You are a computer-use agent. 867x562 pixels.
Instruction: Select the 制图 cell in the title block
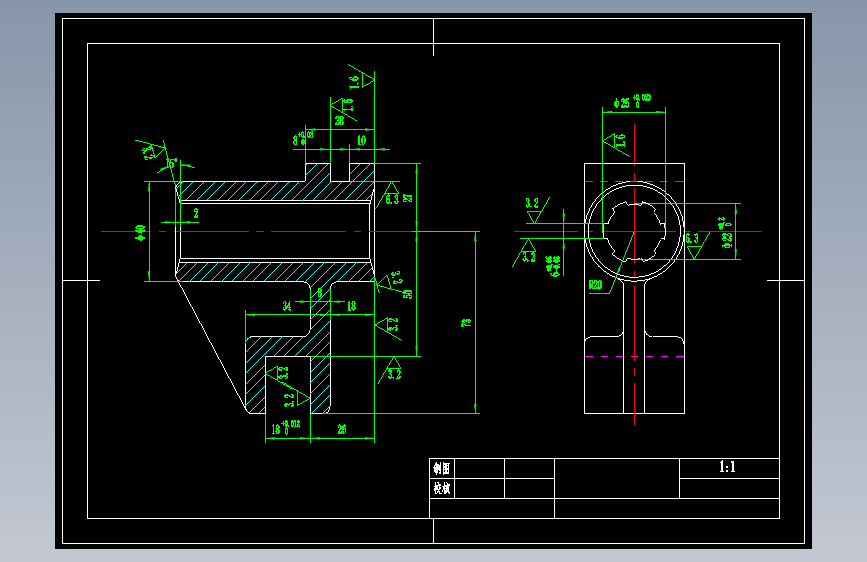pyautogui.click(x=442, y=469)
